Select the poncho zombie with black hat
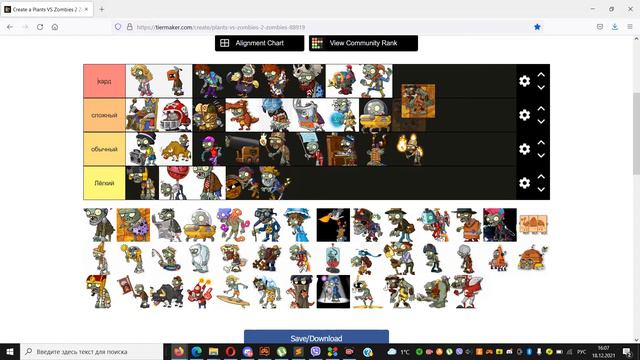Viewport: 640px width, 360px height. tap(467, 225)
